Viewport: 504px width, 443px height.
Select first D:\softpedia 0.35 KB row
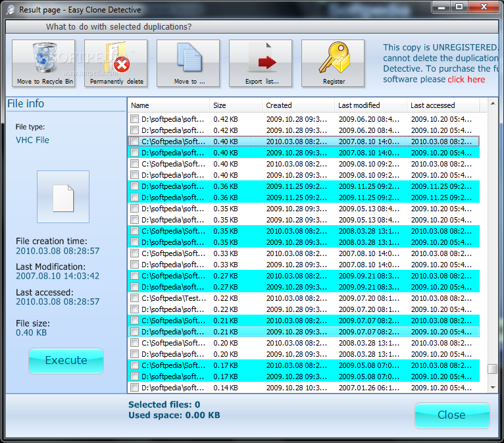click(x=304, y=209)
